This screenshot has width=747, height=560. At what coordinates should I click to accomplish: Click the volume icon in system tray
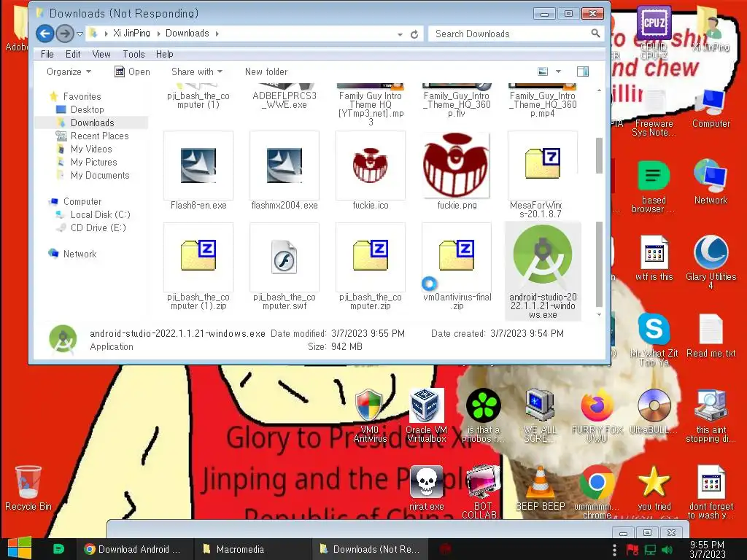click(667, 550)
